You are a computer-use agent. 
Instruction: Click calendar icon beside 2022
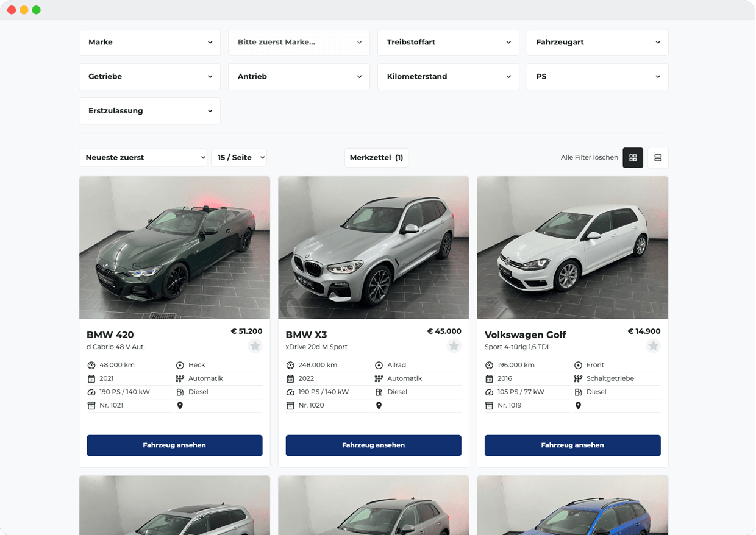point(290,378)
